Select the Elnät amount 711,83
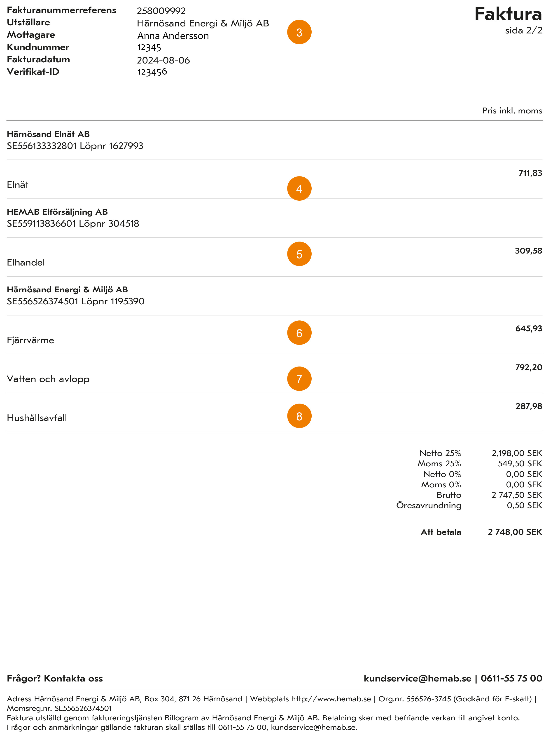 (530, 173)
